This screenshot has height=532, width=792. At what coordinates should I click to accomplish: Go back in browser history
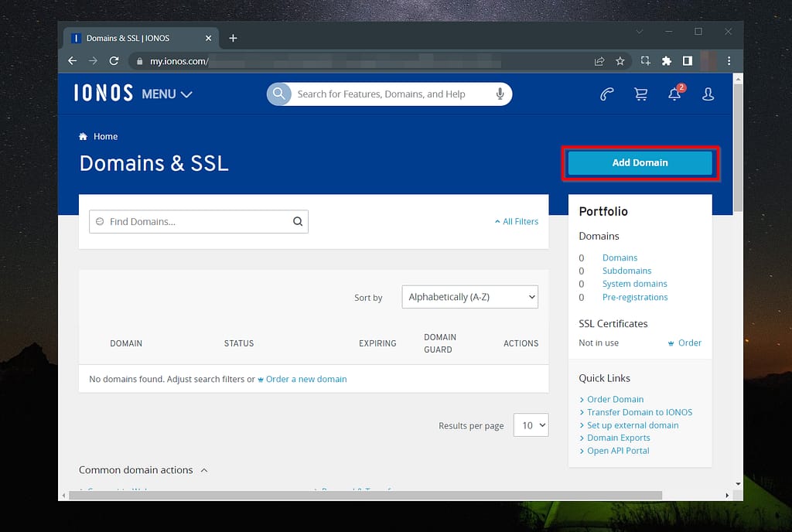72,61
